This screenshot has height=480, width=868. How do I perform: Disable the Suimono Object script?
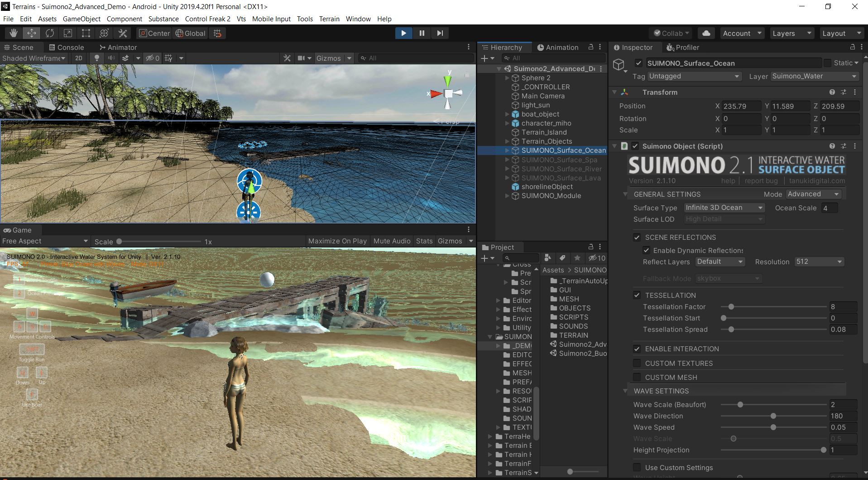(635, 146)
